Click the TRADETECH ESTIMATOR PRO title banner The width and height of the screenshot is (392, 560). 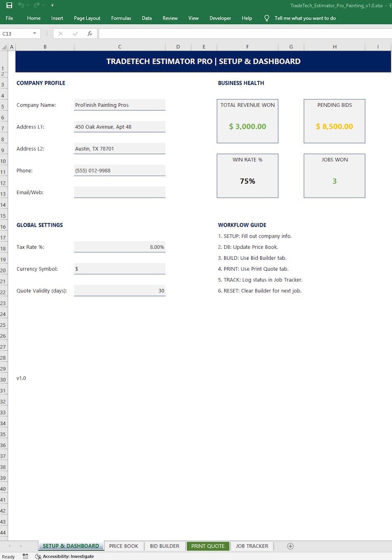pyautogui.click(x=203, y=61)
